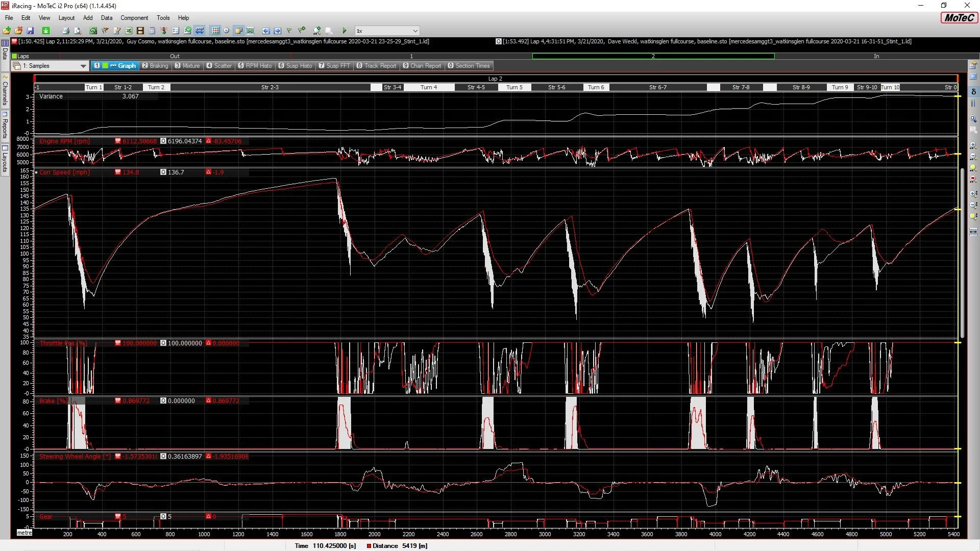
Task: Switch to the Scatter tab
Action: click(x=219, y=66)
